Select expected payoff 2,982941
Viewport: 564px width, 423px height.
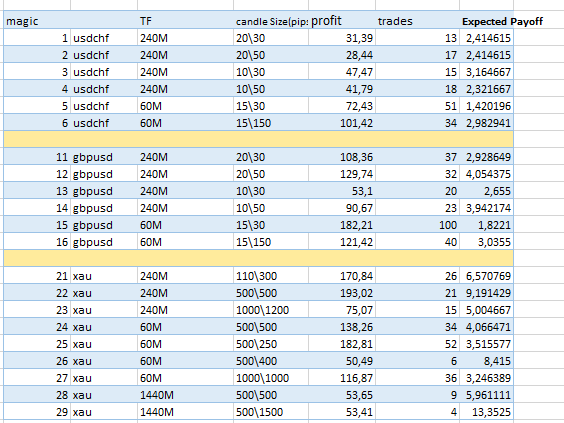click(x=486, y=123)
